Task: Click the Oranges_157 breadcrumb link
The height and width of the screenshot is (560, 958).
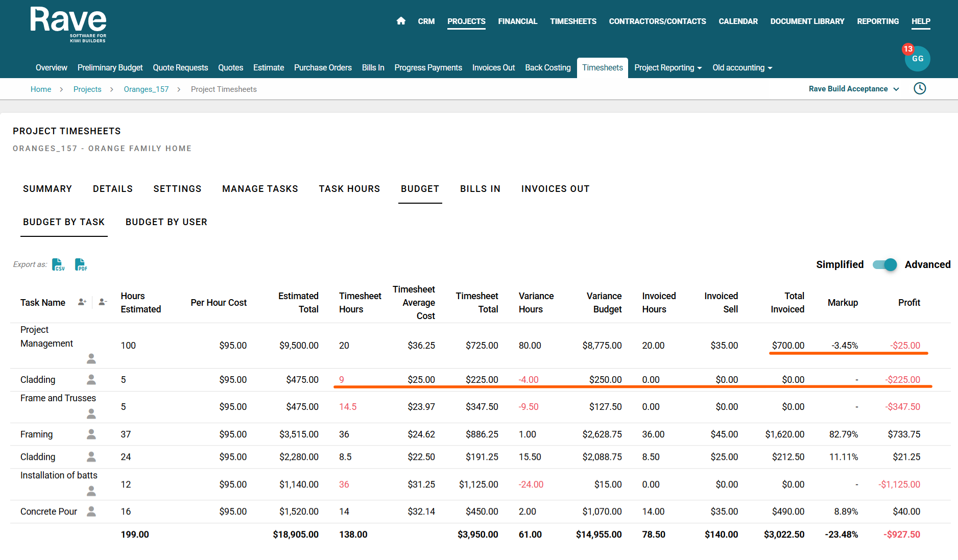Action: pyautogui.click(x=146, y=89)
